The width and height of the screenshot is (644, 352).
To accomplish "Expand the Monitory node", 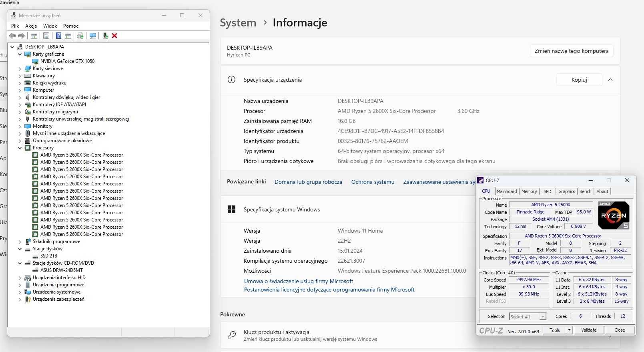I will pos(20,126).
